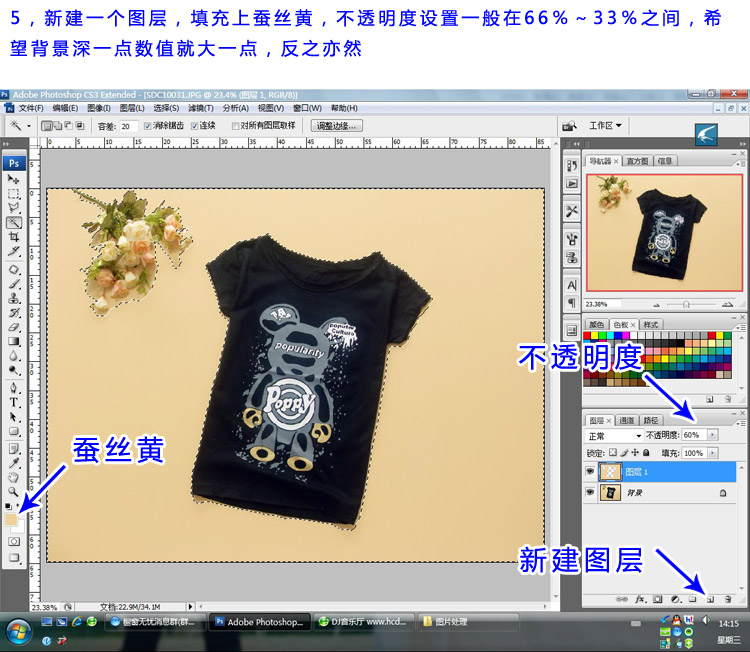Open the Magic Wand tool preset picker arrow
This screenshot has width=750, height=652.
tap(29, 126)
